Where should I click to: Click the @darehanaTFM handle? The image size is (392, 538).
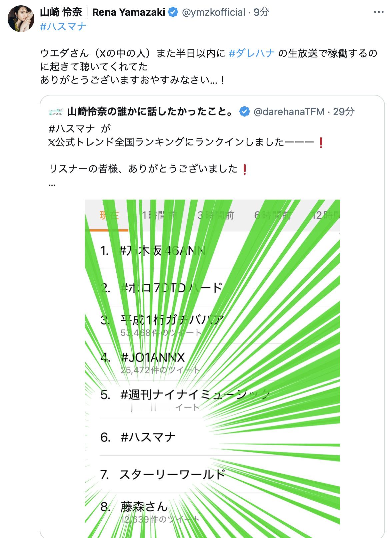289,111
